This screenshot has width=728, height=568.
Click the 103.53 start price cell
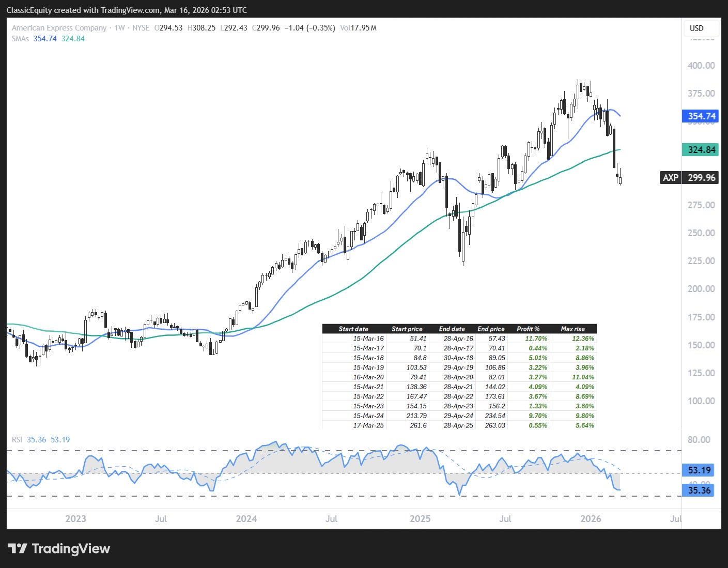416,367
